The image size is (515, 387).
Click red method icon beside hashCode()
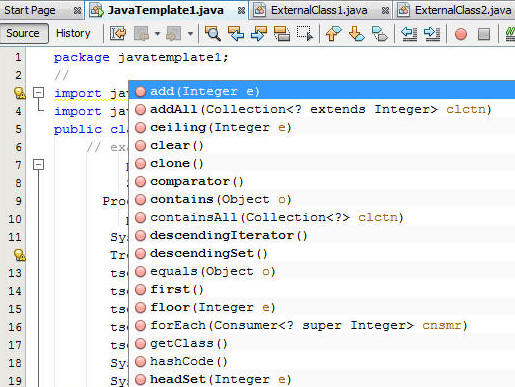tap(140, 361)
